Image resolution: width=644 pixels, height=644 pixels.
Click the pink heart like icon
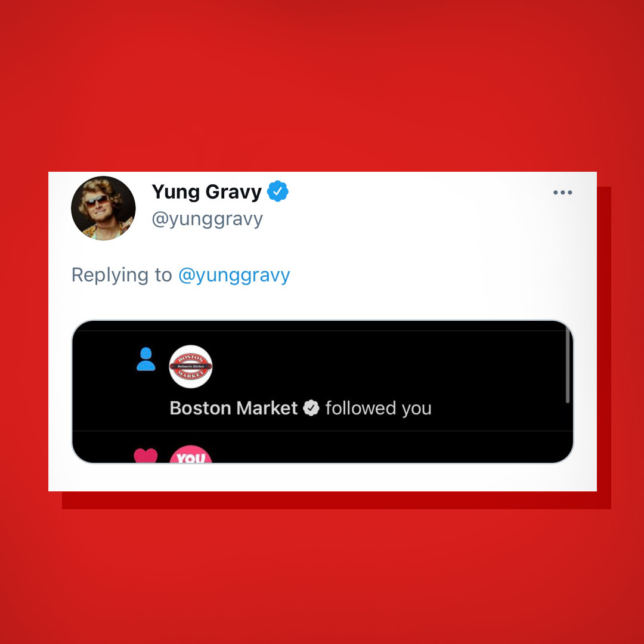(146, 456)
